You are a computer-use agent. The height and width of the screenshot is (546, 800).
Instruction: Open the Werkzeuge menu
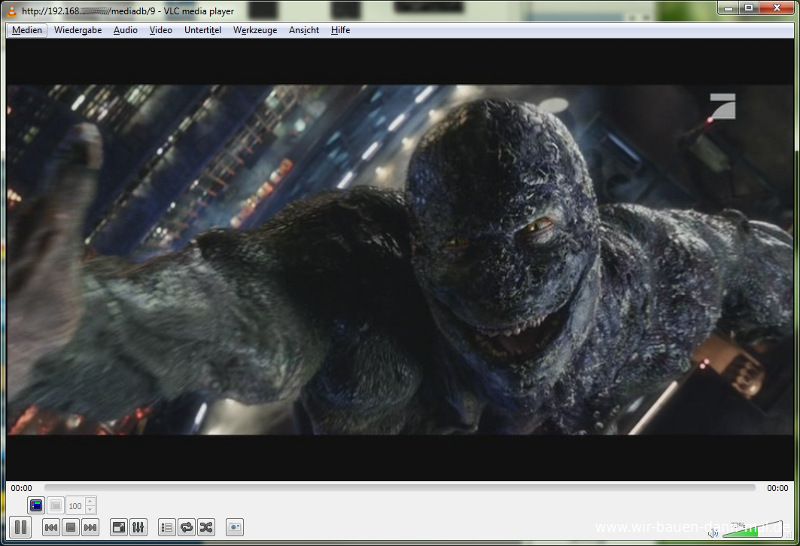coord(255,30)
